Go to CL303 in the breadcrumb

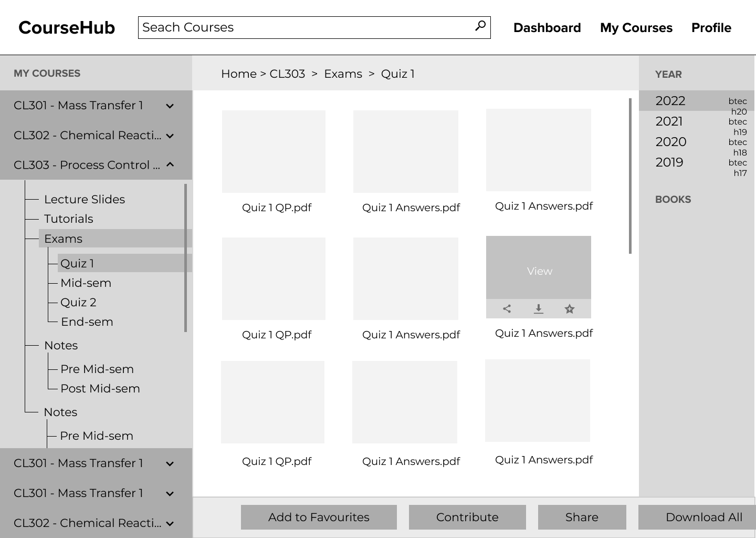tap(287, 74)
